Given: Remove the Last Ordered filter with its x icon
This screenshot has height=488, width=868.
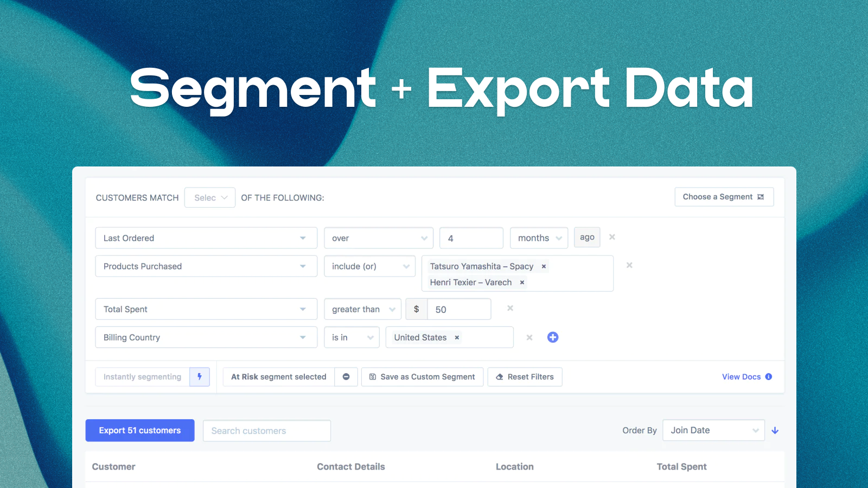Looking at the screenshot, I should coord(612,237).
